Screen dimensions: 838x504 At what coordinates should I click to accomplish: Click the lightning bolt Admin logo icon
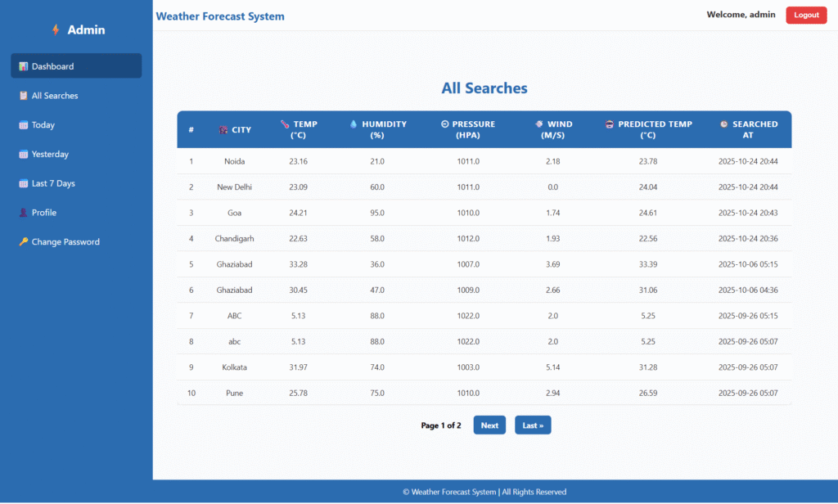click(56, 30)
